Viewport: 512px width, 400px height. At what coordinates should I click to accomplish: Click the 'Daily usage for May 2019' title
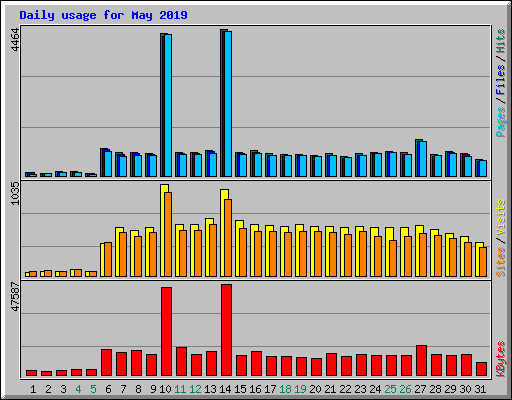coord(103,15)
